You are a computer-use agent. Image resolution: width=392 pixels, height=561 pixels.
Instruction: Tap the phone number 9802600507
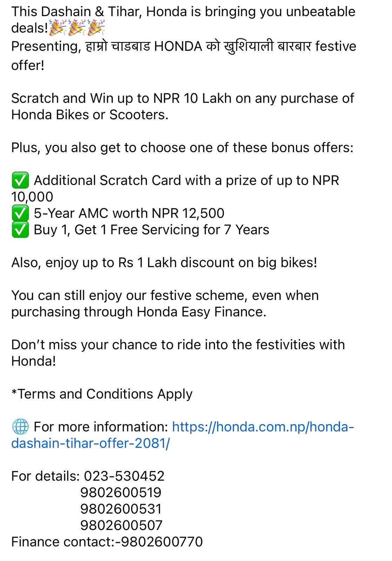121,525
